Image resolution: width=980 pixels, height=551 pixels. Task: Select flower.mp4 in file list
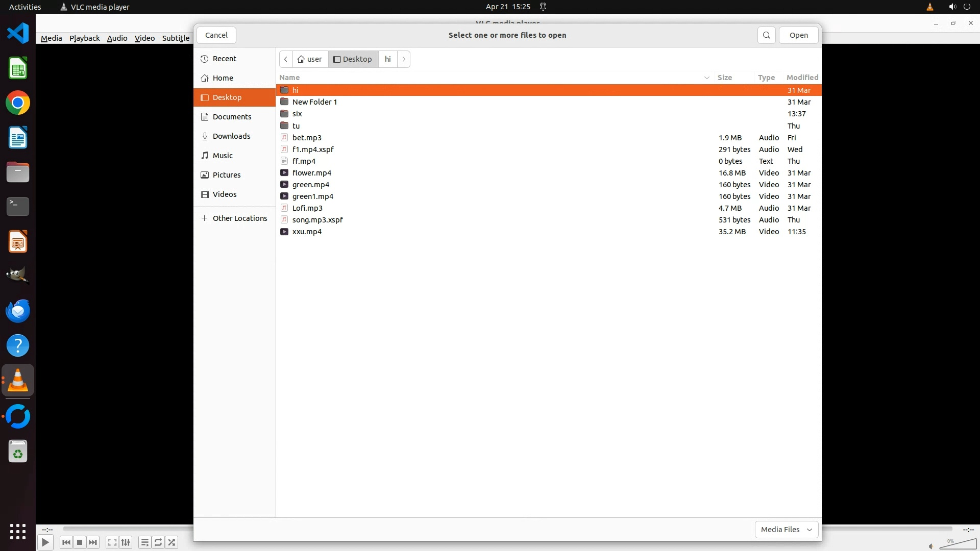click(312, 173)
